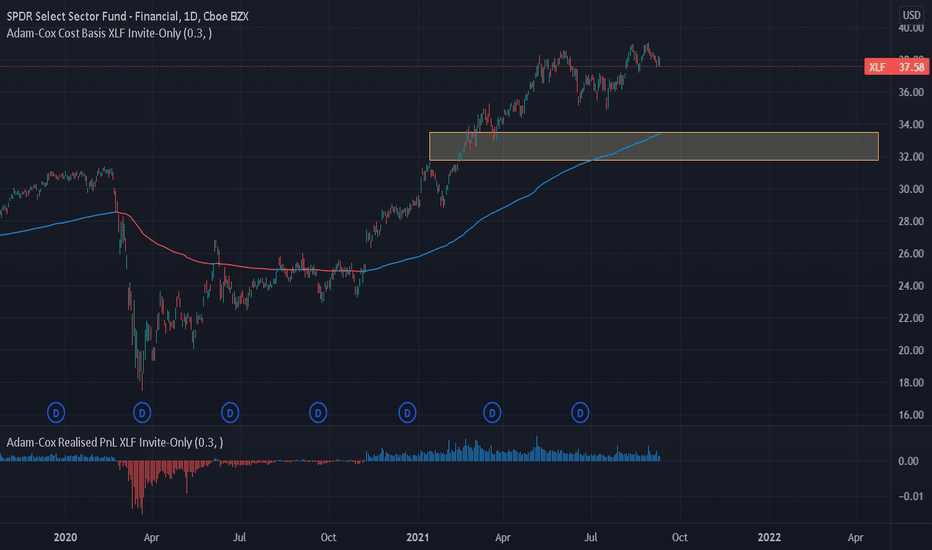This screenshot has width=932, height=550.
Task: Click the dividend marker below the March 2020 low
Action: 142,412
